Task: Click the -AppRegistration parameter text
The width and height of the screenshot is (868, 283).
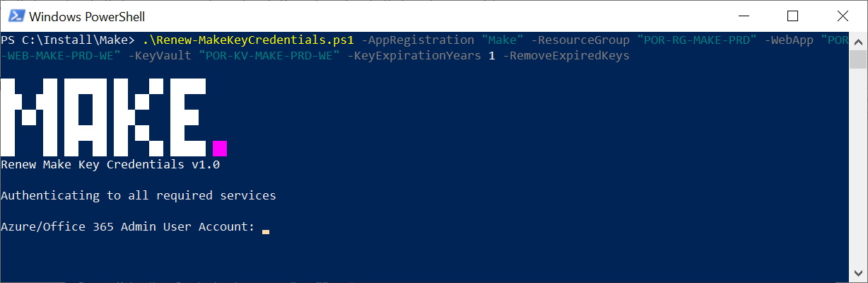Action: tap(417, 40)
